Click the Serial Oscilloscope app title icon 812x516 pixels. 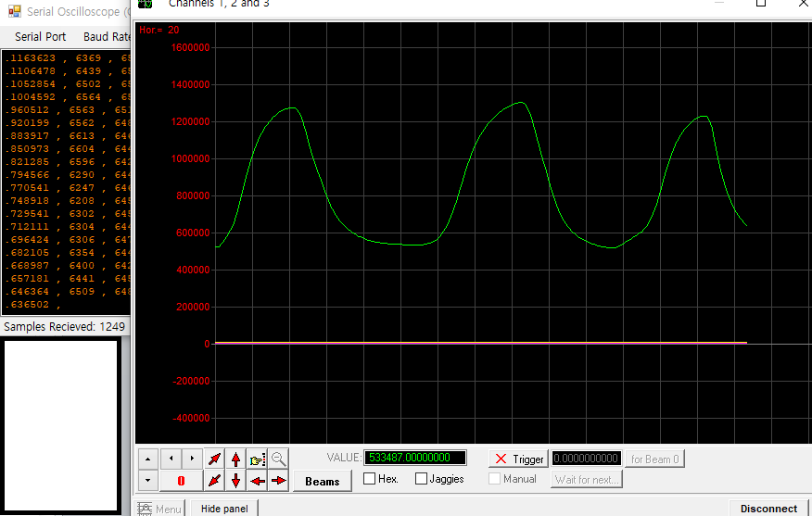tap(15, 11)
